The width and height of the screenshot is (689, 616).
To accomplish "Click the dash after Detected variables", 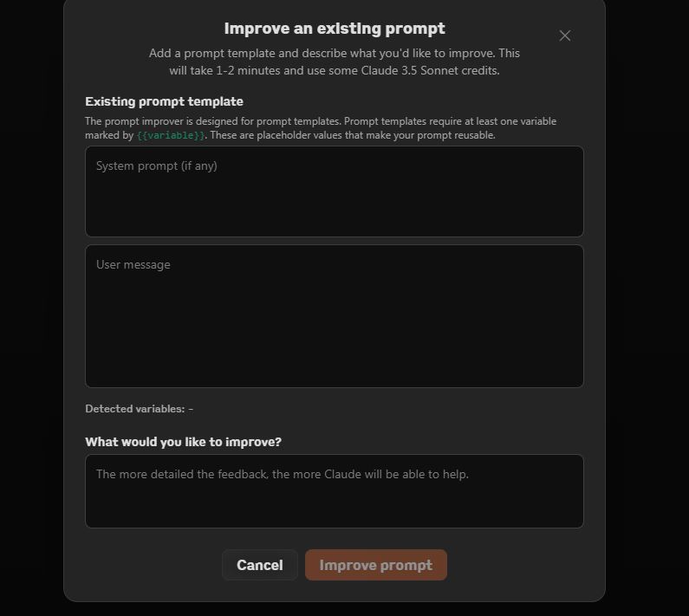I will click(191, 409).
